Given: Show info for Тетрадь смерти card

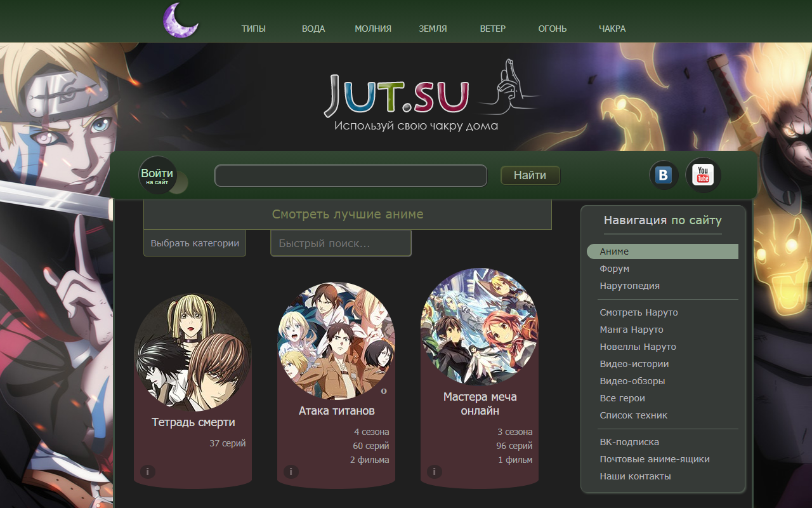Looking at the screenshot, I should pos(147,471).
